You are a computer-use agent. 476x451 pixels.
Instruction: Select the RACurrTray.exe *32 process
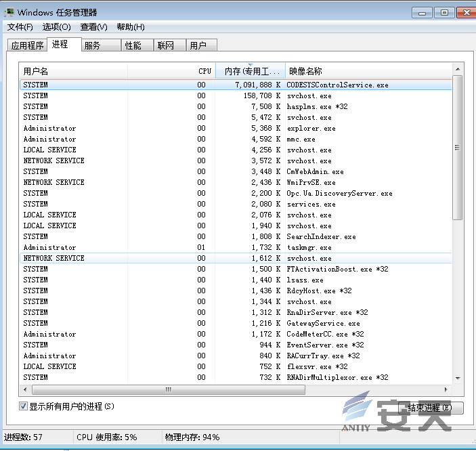click(x=236, y=356)
